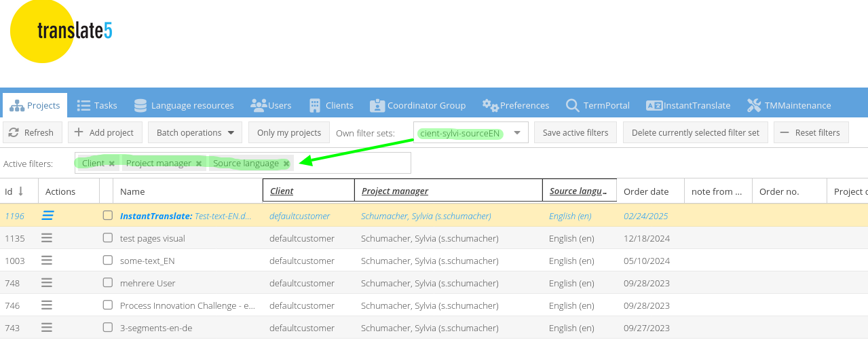This screenshot has height=359, width=868.
Task: Select checkbox for some-text_EN project
Action: tap(107, 261)
